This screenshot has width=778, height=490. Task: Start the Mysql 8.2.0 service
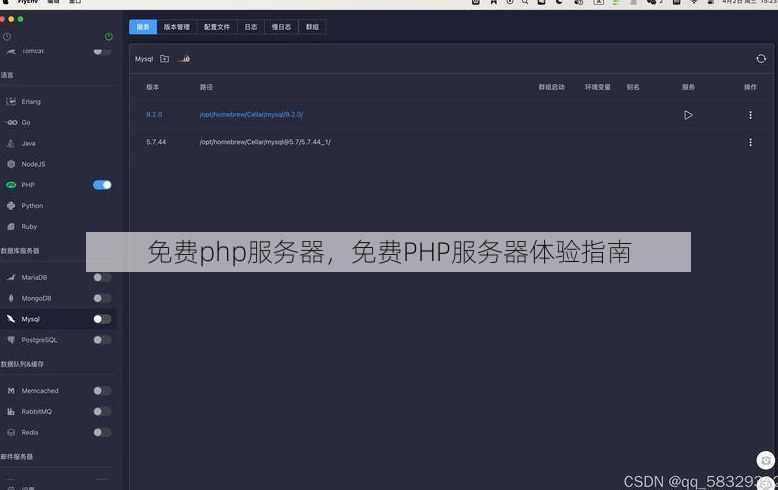[x=688, y=115]
